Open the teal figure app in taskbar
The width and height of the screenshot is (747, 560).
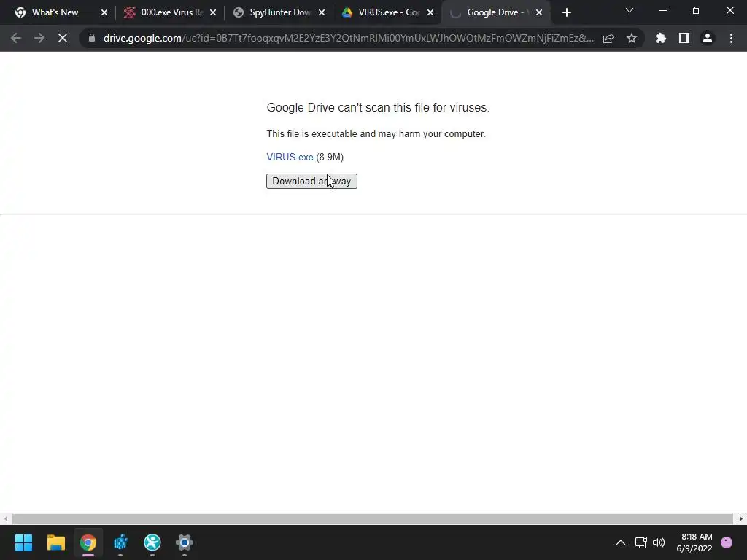pyautogui.click(x=152, y=542)
